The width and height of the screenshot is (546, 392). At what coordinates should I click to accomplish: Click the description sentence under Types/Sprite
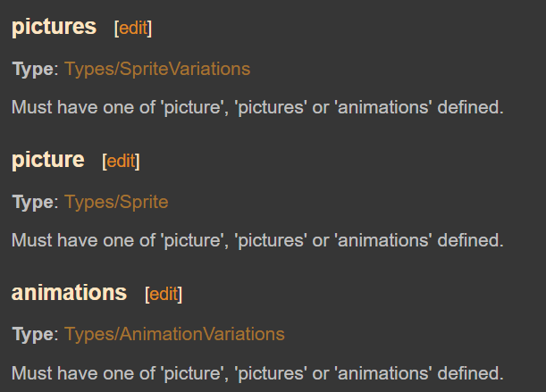point(257,240)
